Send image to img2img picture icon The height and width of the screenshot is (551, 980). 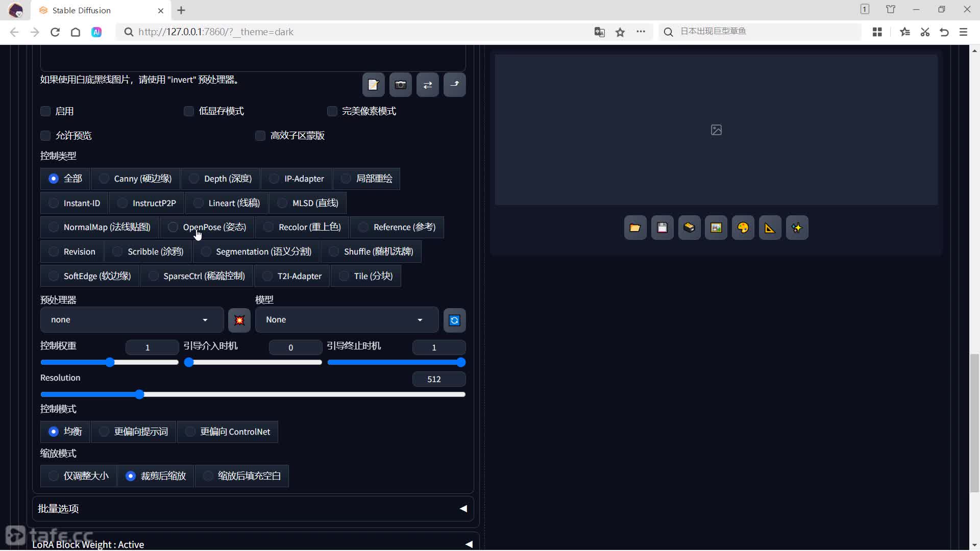tap(716, 228)
